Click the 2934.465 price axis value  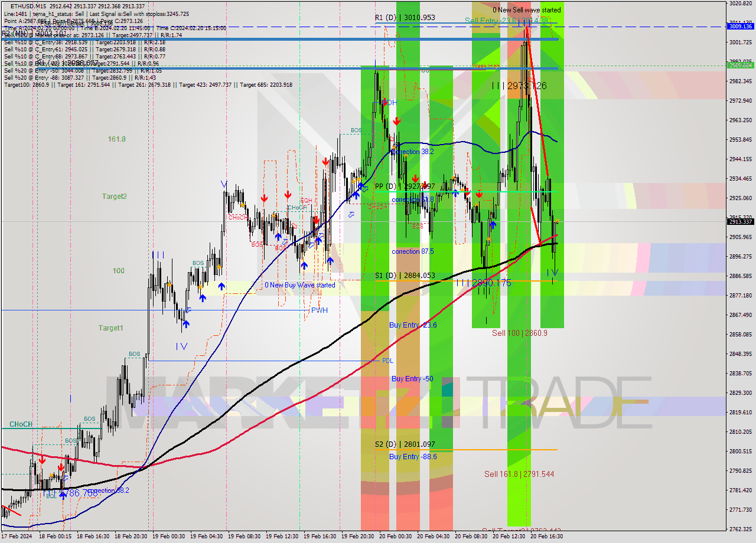coord(740,179)
